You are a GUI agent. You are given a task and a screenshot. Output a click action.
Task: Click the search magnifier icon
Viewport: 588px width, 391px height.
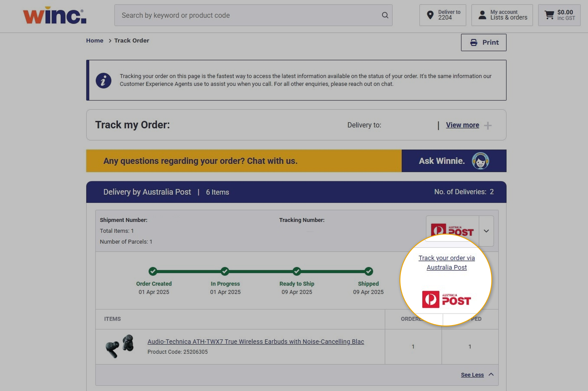[385, 15]
